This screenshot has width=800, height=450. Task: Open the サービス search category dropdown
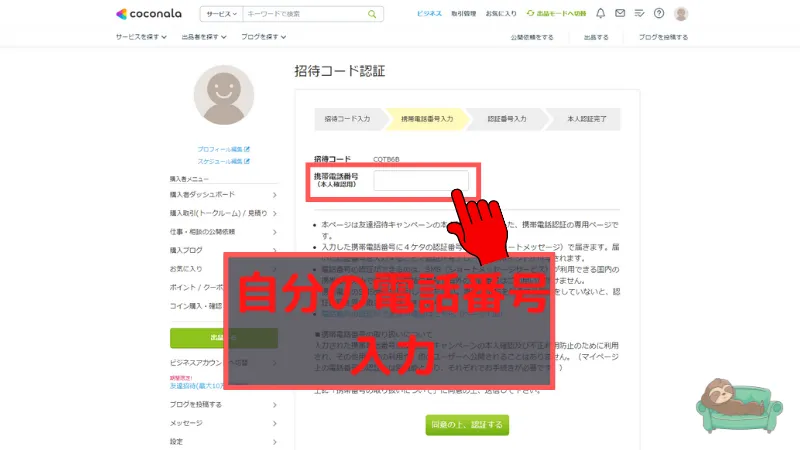[x=221, y=14]
